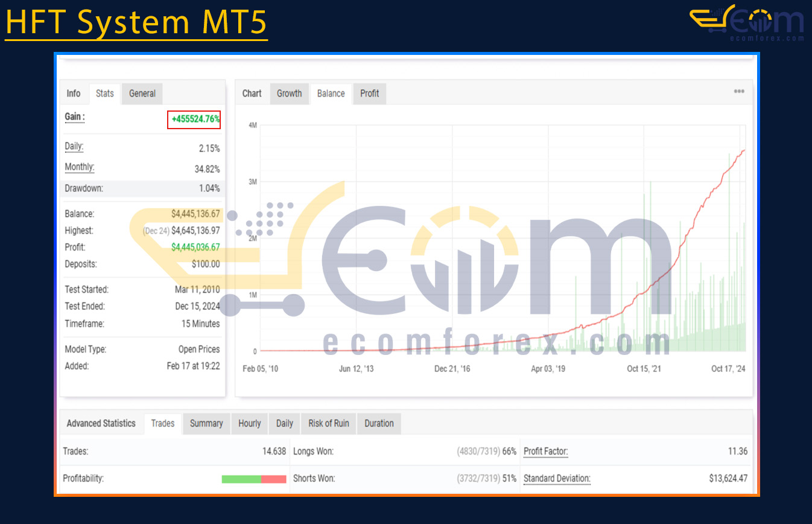Click the Daily stat label in Stats panel

click(74, 147)
